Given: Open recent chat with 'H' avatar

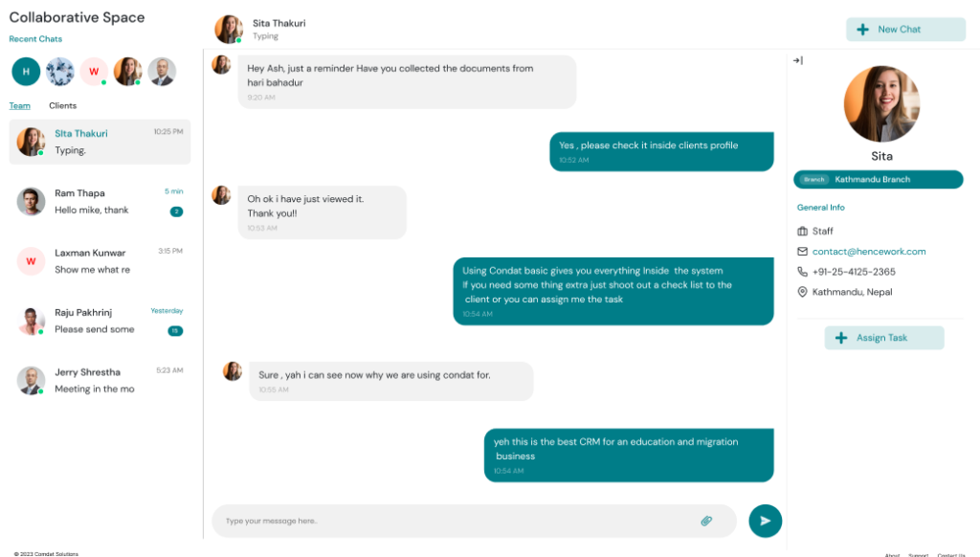Looking at the screenshot, I should 26,72.
